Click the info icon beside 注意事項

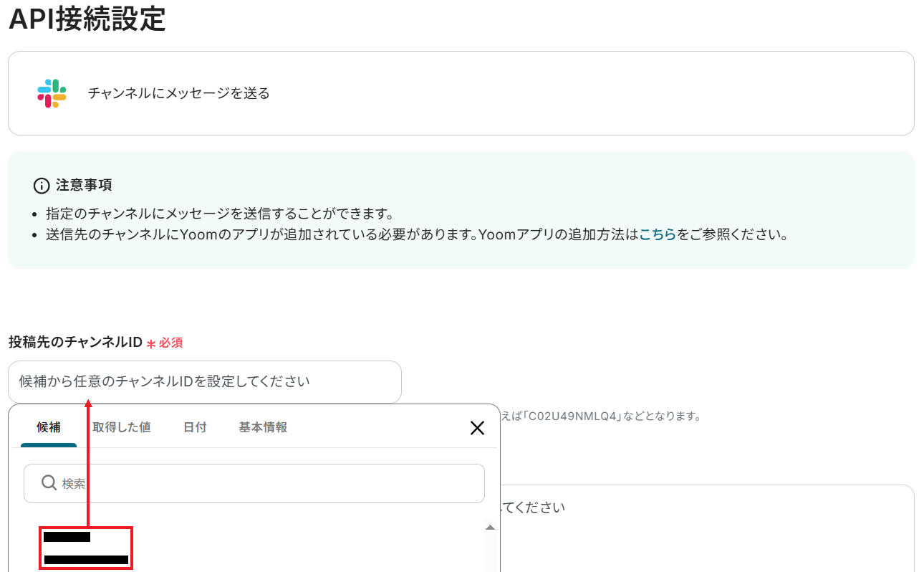42,186
